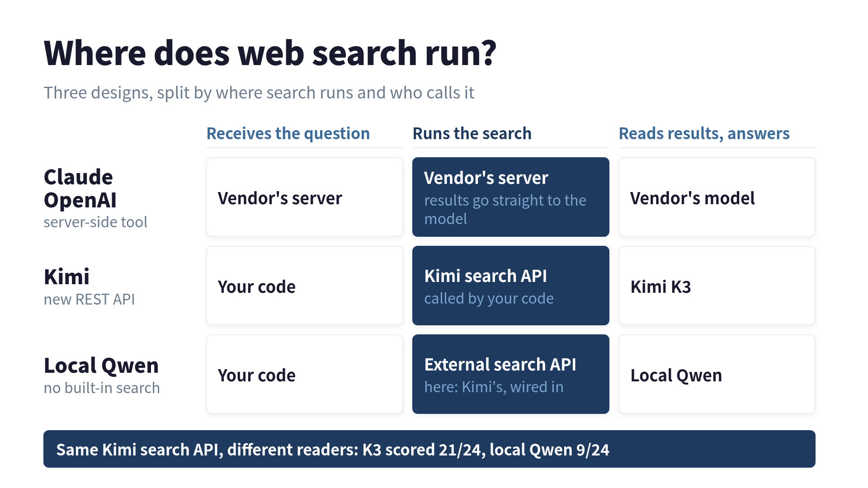This screenshot has width=868, height=488.
Task: Select the 'Local Qwen' row label on the left
Action: click(101, 365)
